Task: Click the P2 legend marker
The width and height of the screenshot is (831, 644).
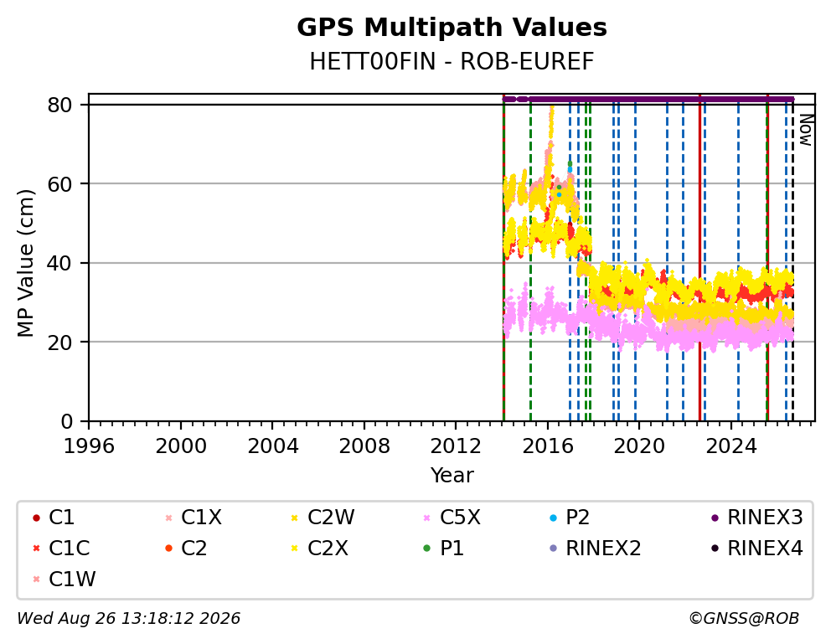Action: click(553, 518)
